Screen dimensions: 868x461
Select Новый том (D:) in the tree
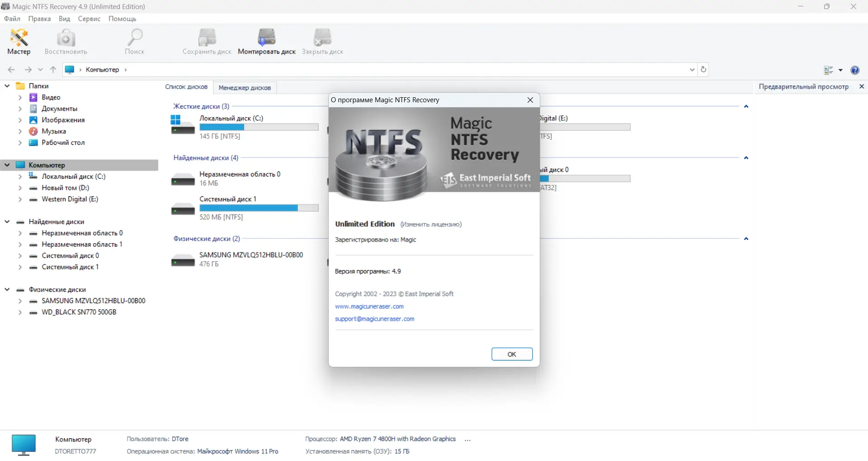(x=65, y=188)
